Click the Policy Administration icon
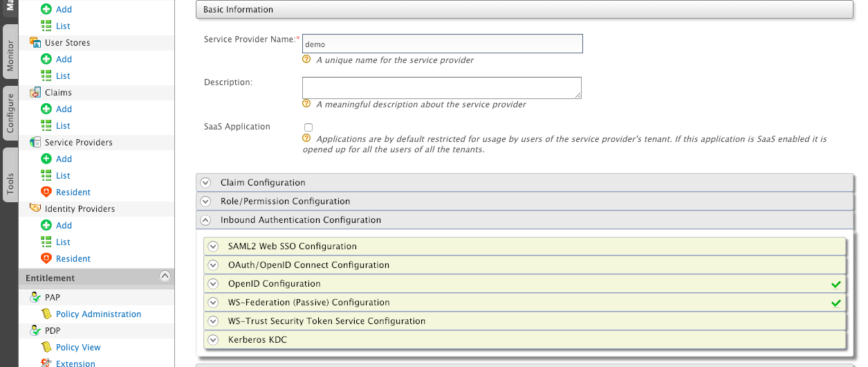The height and width of the screenshot is (367, 868). point(46,314)
